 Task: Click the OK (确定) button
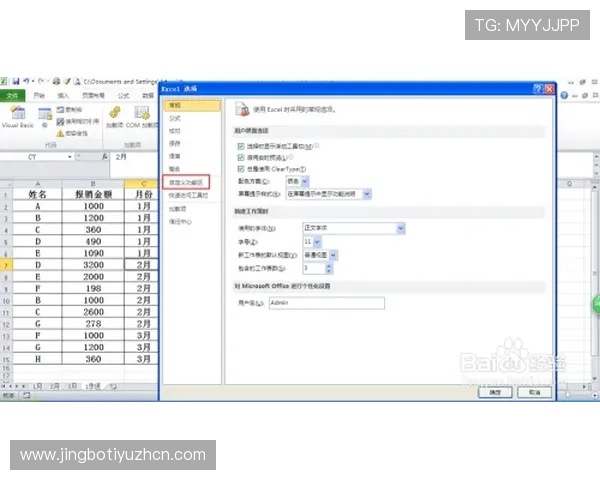tap(494, 392)
